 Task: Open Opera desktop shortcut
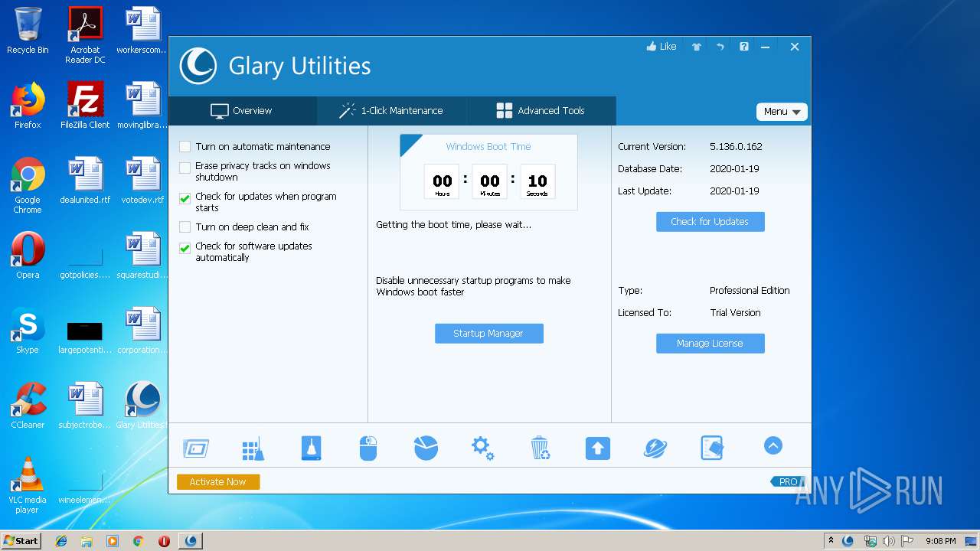coord(28,256)
